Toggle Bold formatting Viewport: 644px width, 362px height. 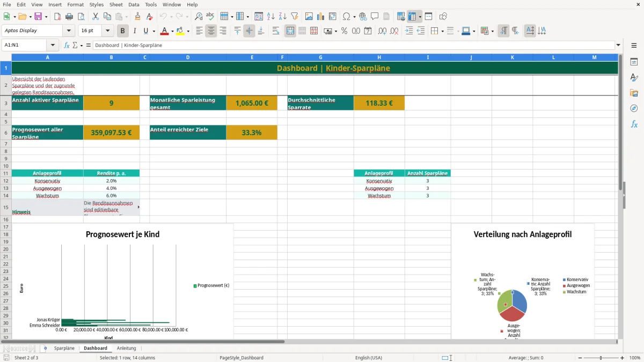tap(123, 31)
